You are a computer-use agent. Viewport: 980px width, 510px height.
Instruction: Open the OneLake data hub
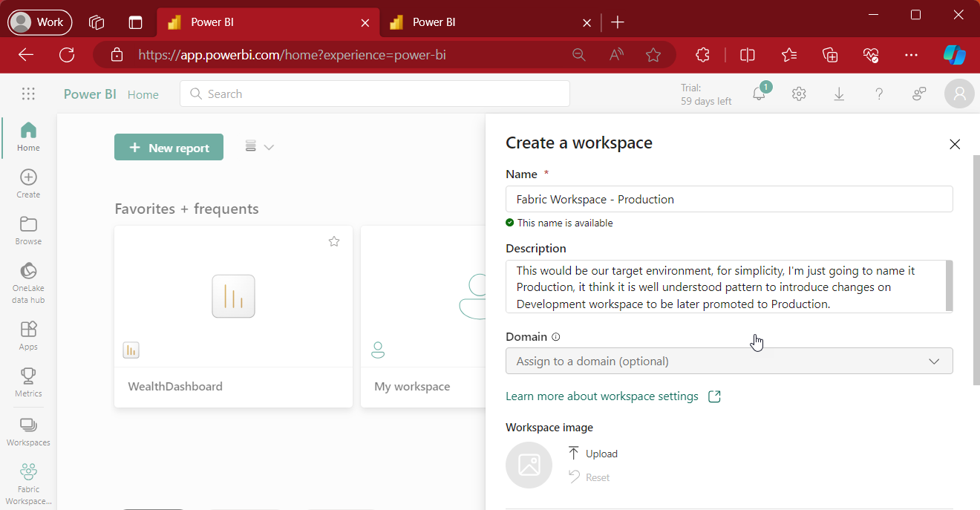pyautogui.click(x=28, y=278)
